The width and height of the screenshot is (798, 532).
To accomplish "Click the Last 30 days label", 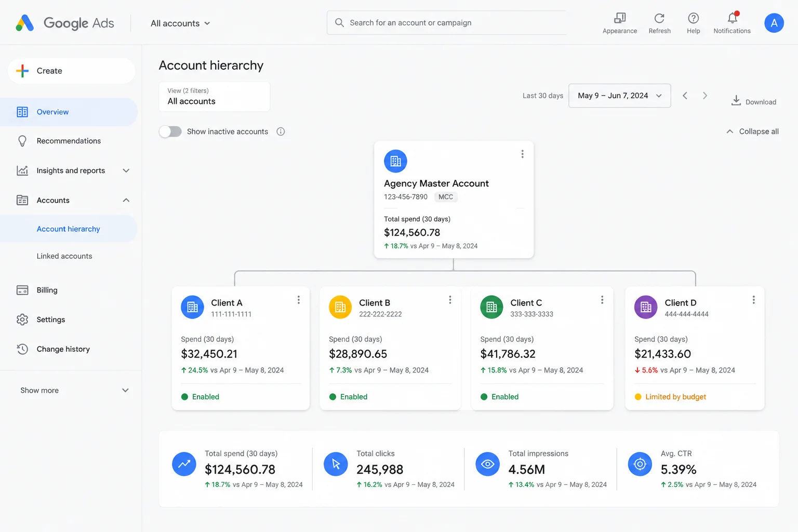I will (x=543, y=96).
